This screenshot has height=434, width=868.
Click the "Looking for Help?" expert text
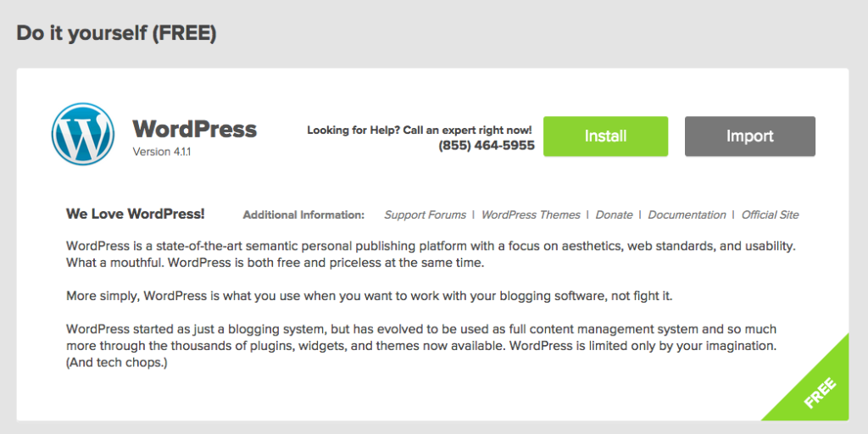420,130
